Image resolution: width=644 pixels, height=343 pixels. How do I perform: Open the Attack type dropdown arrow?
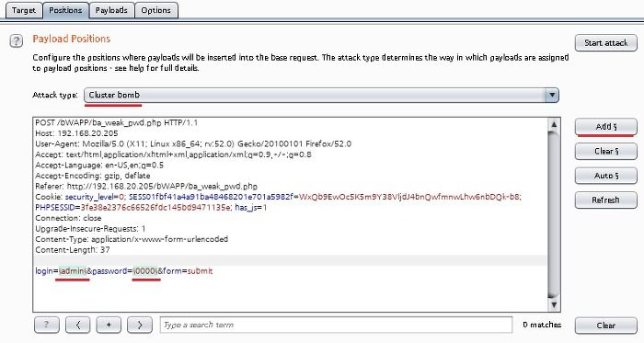pos(552,96)
